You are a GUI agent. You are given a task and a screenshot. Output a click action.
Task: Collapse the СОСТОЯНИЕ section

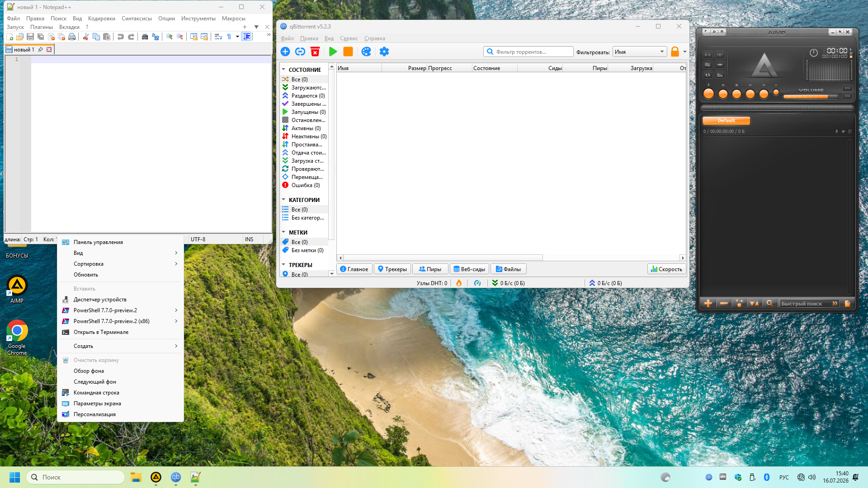pyautogui.click(x=283, y=70)
